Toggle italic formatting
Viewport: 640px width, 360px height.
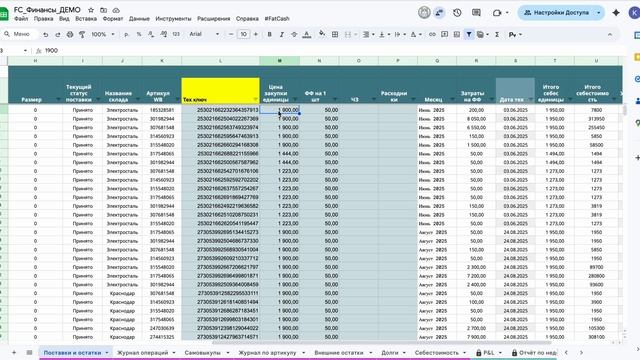pyautogui.click(x=282, y=35)
